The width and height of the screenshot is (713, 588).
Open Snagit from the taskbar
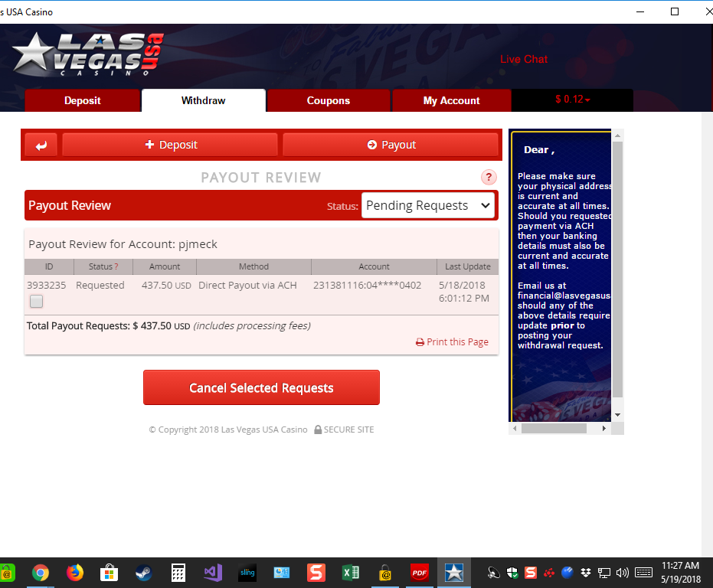pos(316,573)
